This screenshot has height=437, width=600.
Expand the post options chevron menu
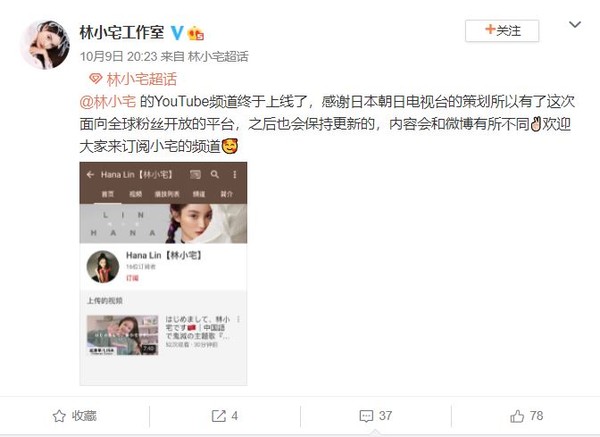point(575,25)
